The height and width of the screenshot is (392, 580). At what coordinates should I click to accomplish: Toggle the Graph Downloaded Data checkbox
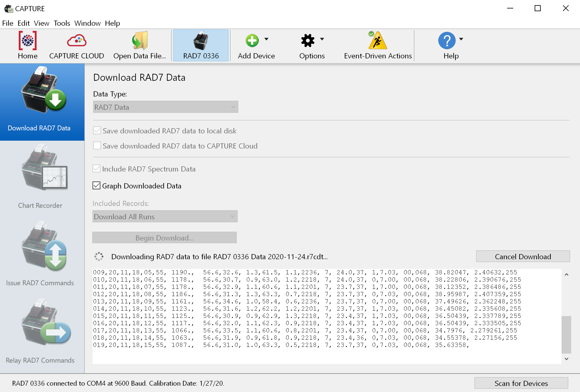tap(96, 186)
